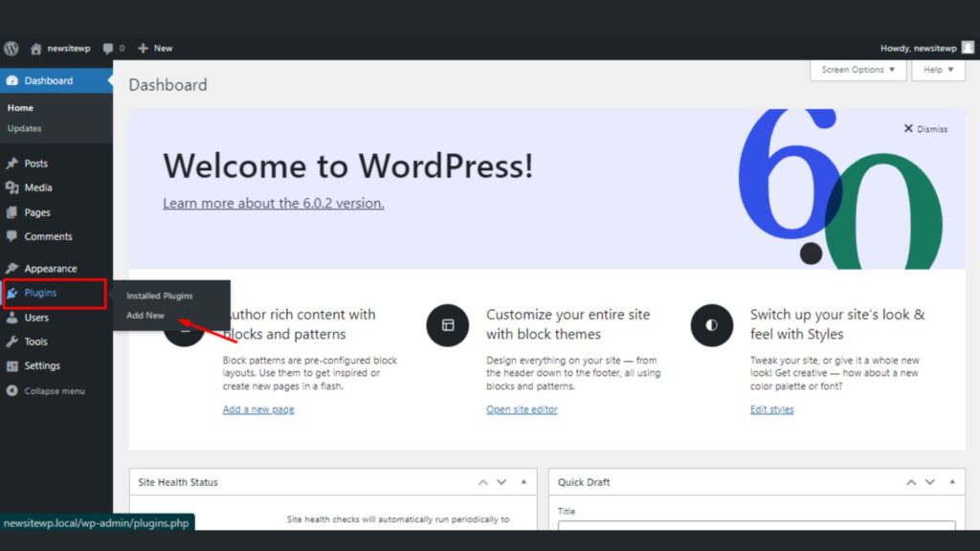Click the WordPress logo in the admin bar
This screenshot has height=551, width=980.
(11, 48)
